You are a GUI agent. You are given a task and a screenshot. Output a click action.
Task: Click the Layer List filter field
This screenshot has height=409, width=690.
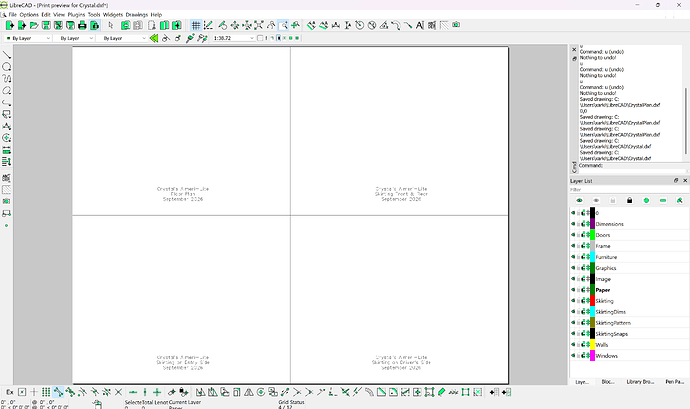629,190
